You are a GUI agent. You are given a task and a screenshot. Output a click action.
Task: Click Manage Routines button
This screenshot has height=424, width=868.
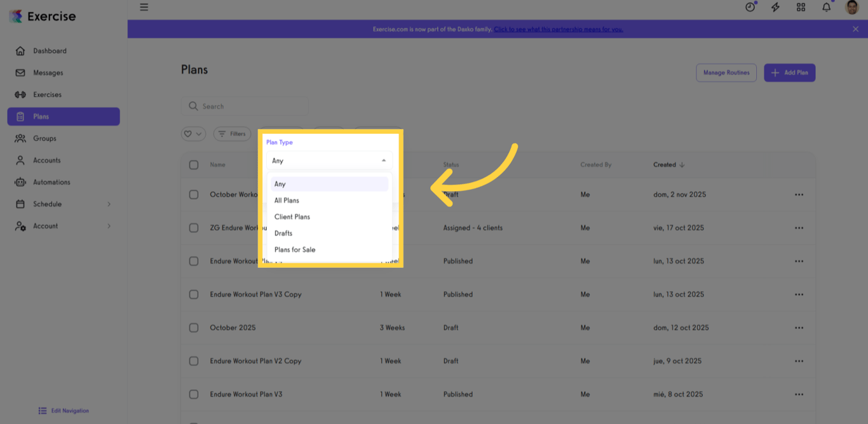tap(726, 73)
